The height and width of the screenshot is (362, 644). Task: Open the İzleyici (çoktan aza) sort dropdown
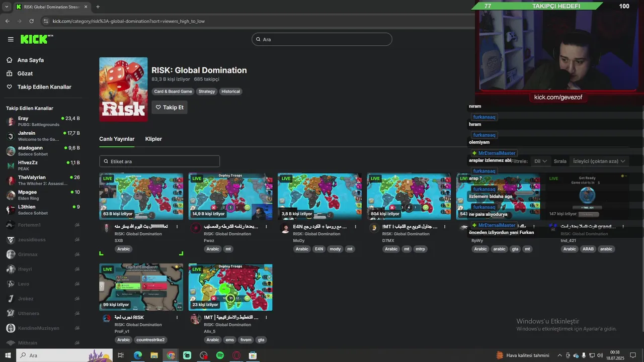pos(599,161)
